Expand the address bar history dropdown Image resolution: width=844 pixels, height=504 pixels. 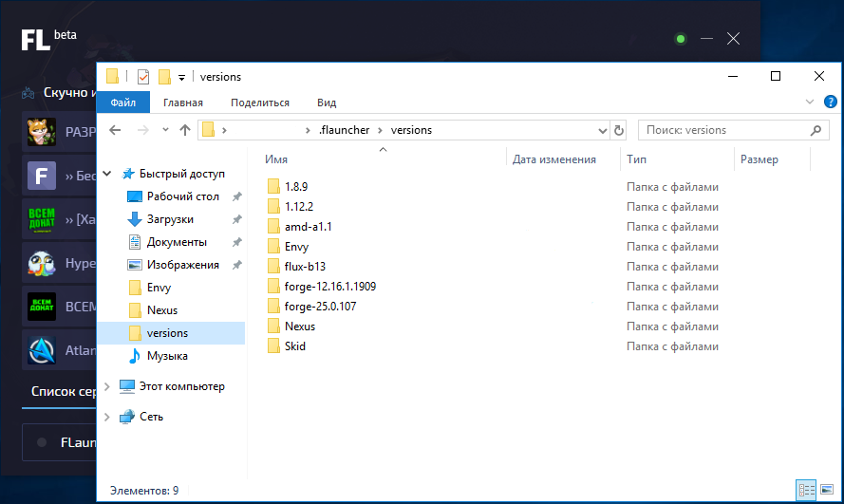pos(602,130)
